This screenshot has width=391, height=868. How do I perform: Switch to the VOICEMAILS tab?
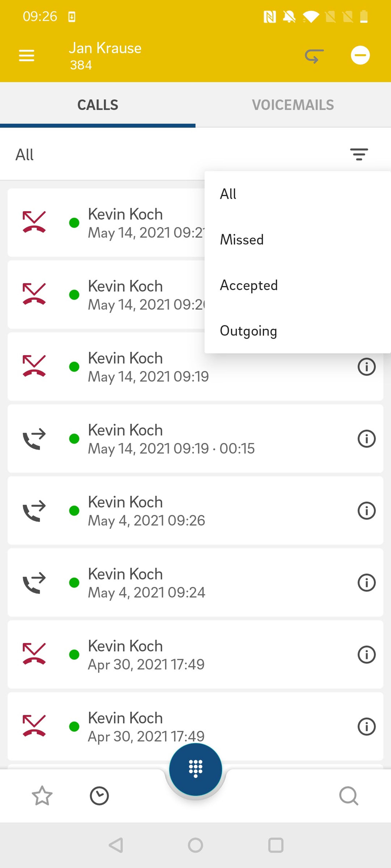293,105
